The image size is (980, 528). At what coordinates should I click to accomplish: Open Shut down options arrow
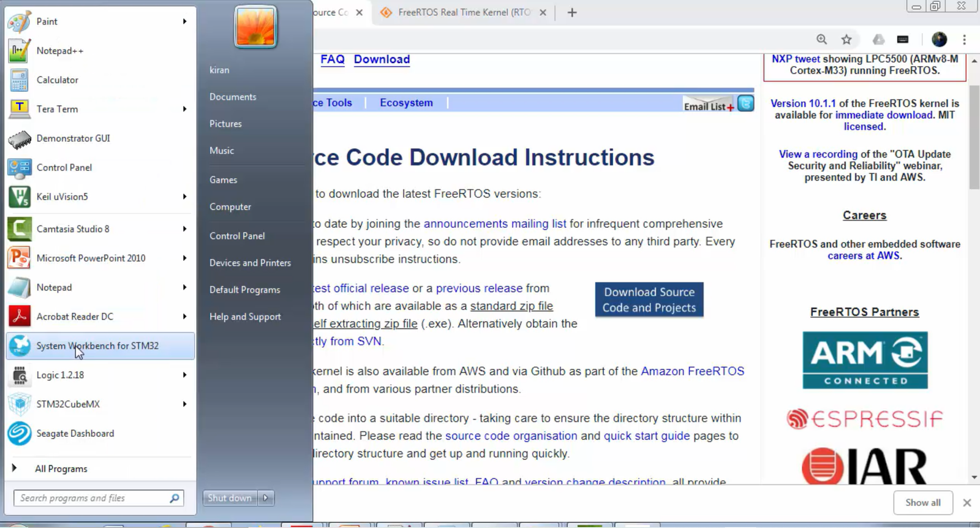pyautogui.click(x=266, y=498)
